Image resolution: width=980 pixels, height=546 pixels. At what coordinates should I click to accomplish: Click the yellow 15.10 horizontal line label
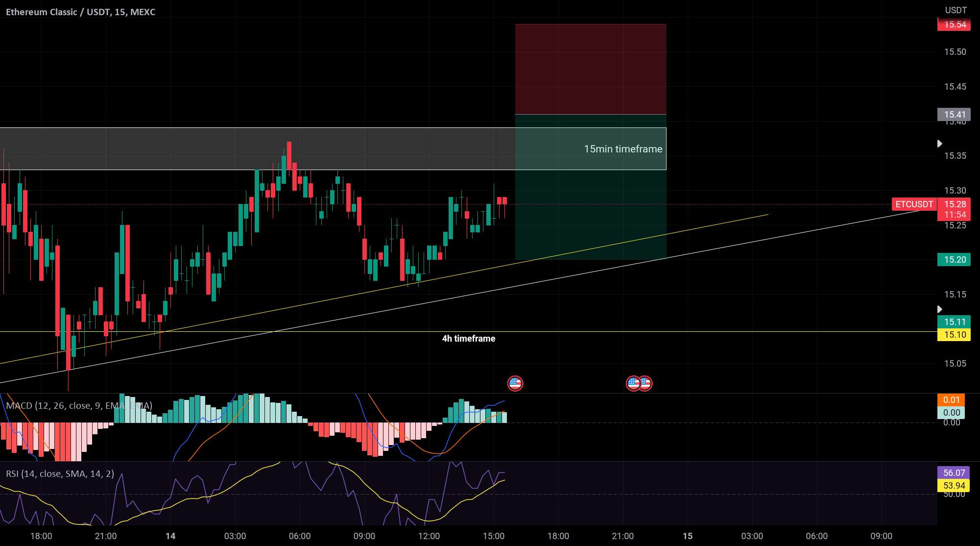click(954, 335)
